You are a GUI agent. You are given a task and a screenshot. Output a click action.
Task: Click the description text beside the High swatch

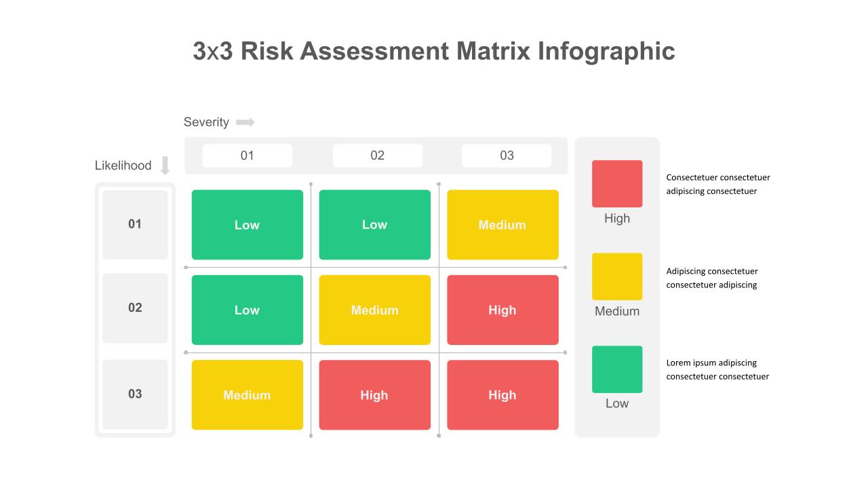click(x=718, y=184)
